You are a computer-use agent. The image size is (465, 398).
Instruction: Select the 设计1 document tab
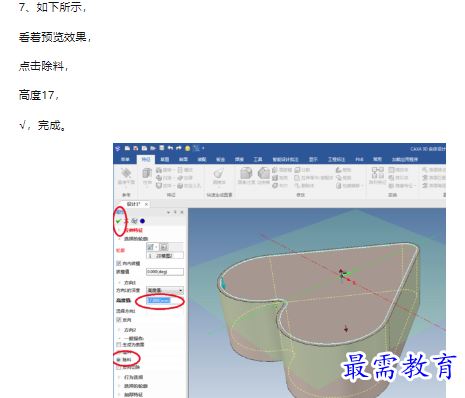pyautogui.click(x=133, y=204)
